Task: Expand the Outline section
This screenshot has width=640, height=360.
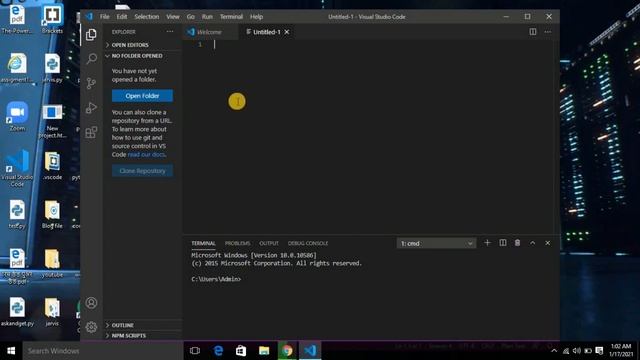Action: (142, 325)
